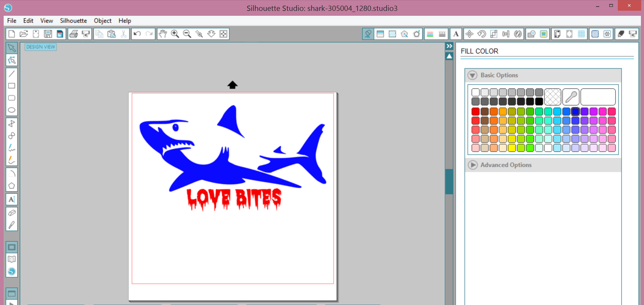
Task: Collapse side panel with double chevron
Action: [x=449, y=46]
